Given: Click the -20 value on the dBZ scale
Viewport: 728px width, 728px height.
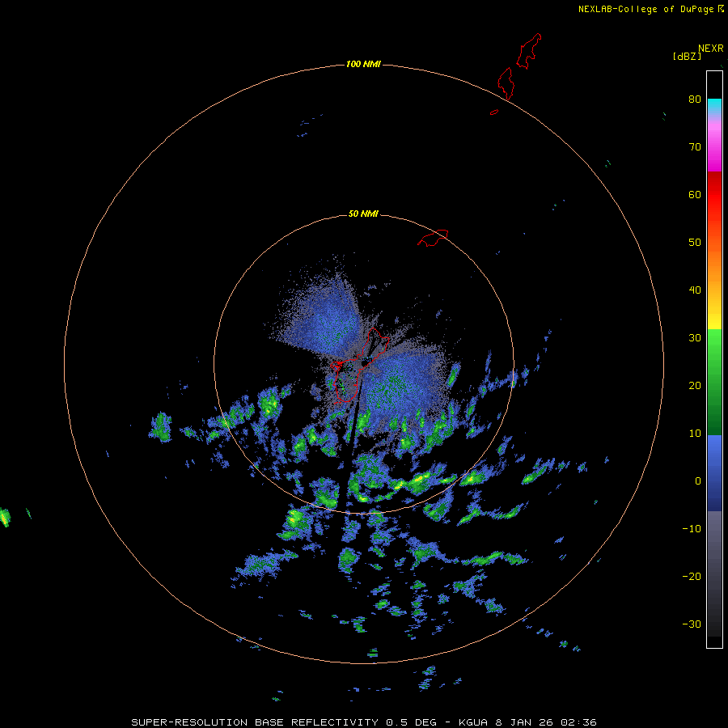Looking at the screenshot, I should click(692, 577).
